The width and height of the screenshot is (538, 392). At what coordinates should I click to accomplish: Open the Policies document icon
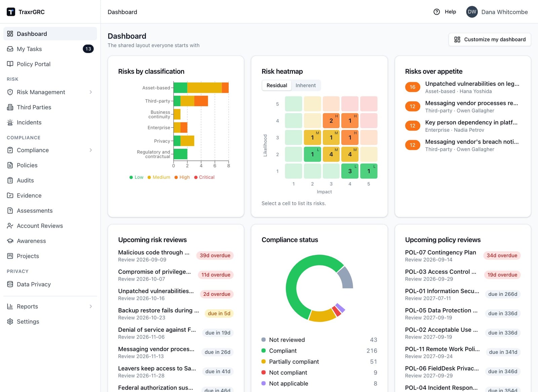point(10,165)
